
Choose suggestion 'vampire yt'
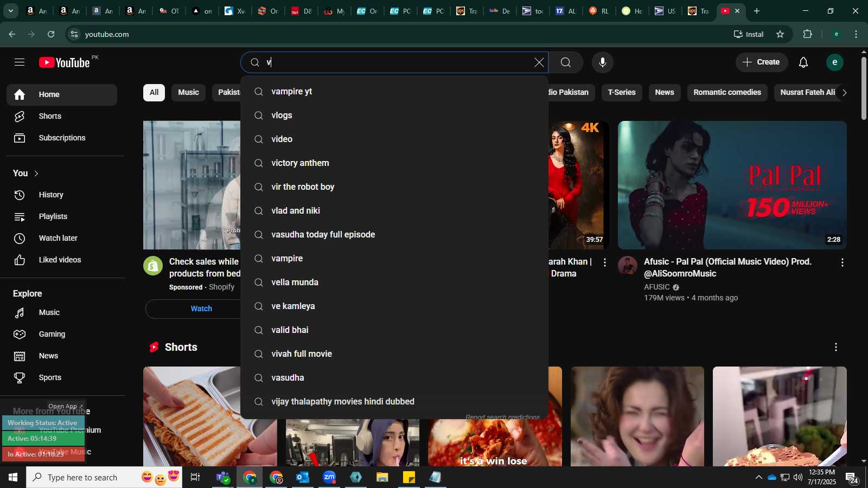pos(394,92)
